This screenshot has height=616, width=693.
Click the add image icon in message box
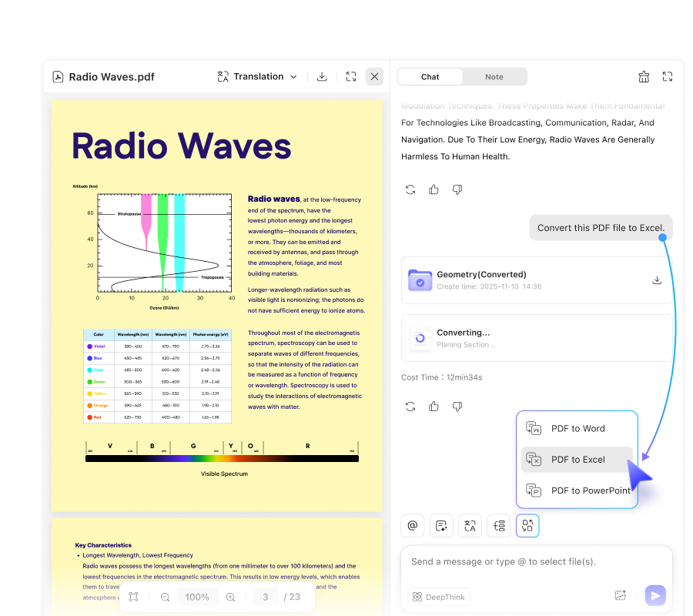[621, 594]
